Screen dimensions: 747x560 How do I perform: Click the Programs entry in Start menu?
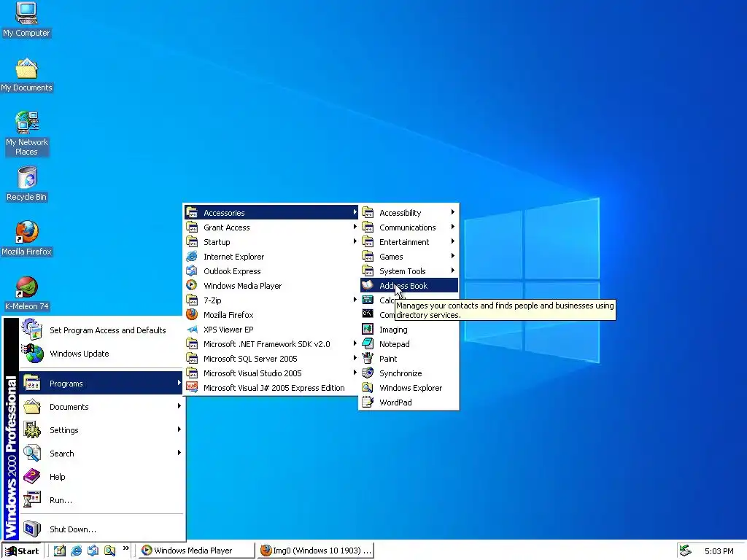point(101,384)
